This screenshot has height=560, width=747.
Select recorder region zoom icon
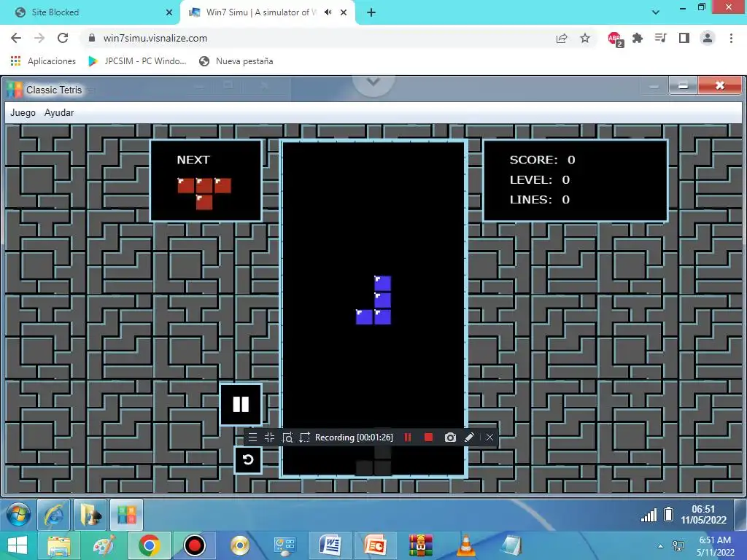[287, 437]
